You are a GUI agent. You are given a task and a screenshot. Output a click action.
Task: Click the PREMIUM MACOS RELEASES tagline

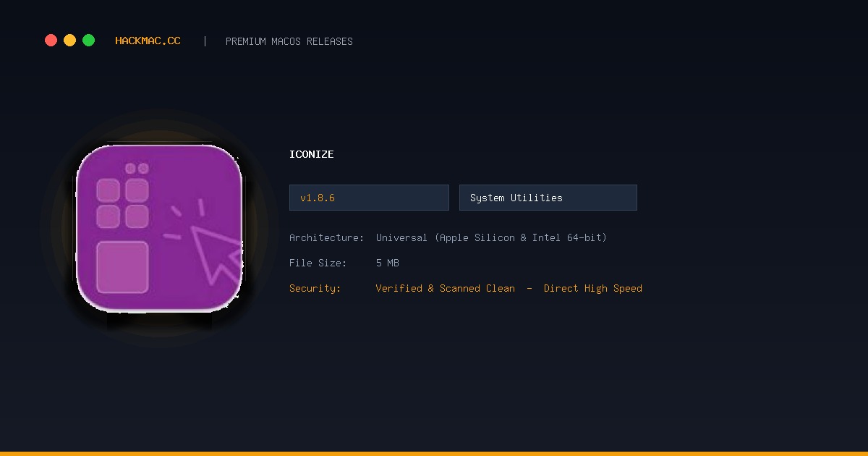pos(289,41)
